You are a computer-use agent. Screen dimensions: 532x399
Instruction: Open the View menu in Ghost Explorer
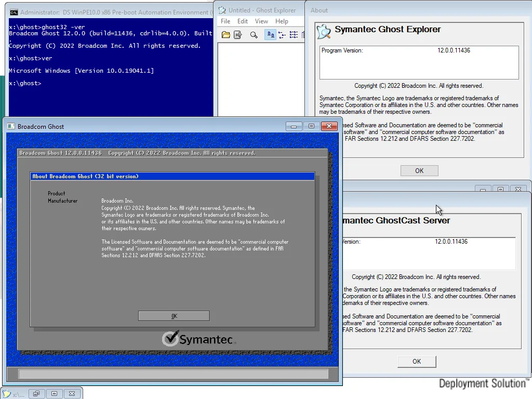(x=261, y=21)
